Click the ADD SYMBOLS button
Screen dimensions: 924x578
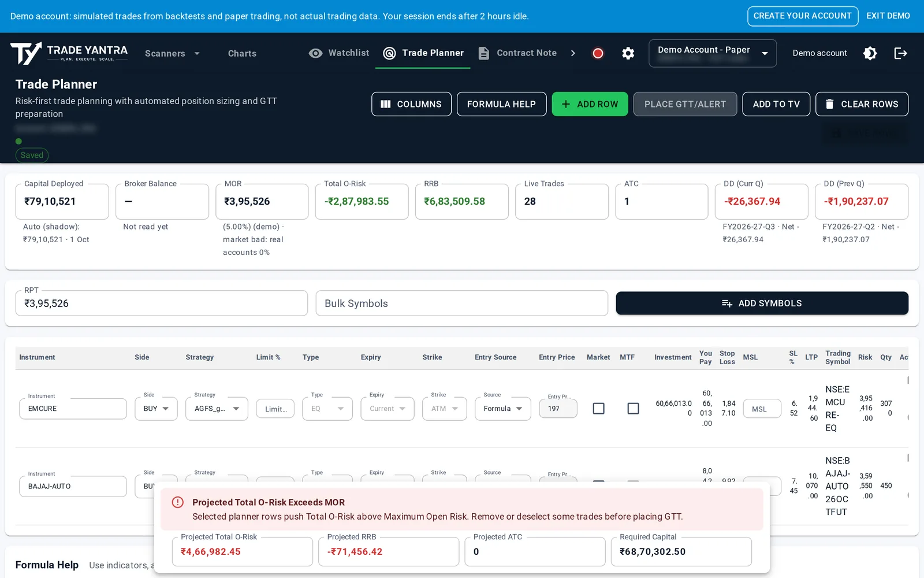point(762,303)
